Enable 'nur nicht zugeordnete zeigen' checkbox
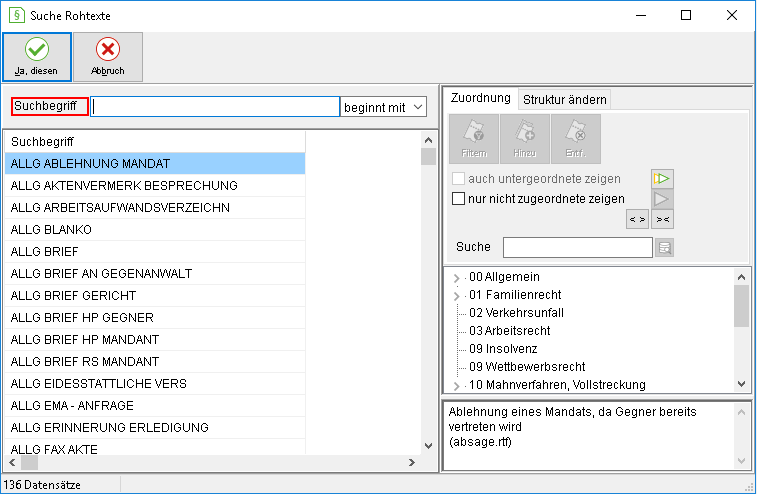The height and width of the screenshot is (494, 758). click(x=458, y=199)
